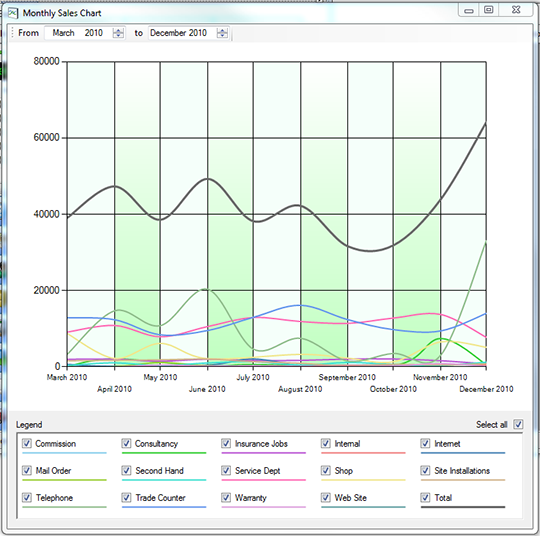Toggle the Shop series checkbox
540x536 pixels.
pos(325,470)
